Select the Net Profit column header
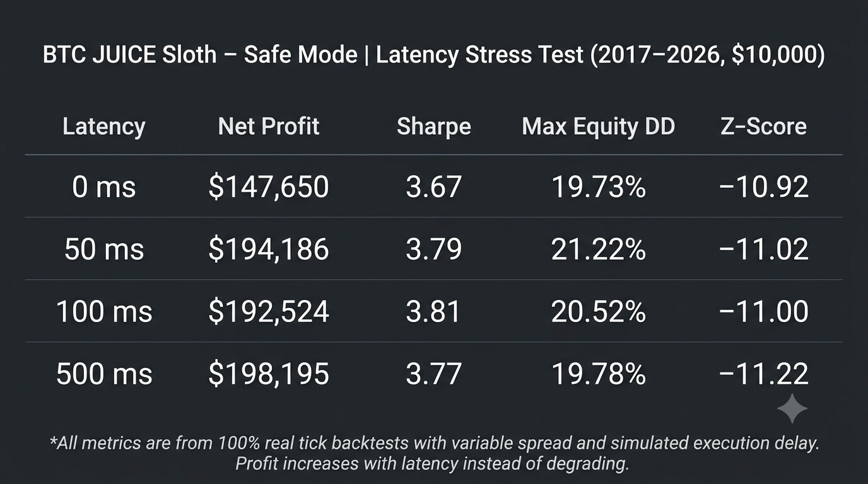The image size is (868, 484). (269, 126)
